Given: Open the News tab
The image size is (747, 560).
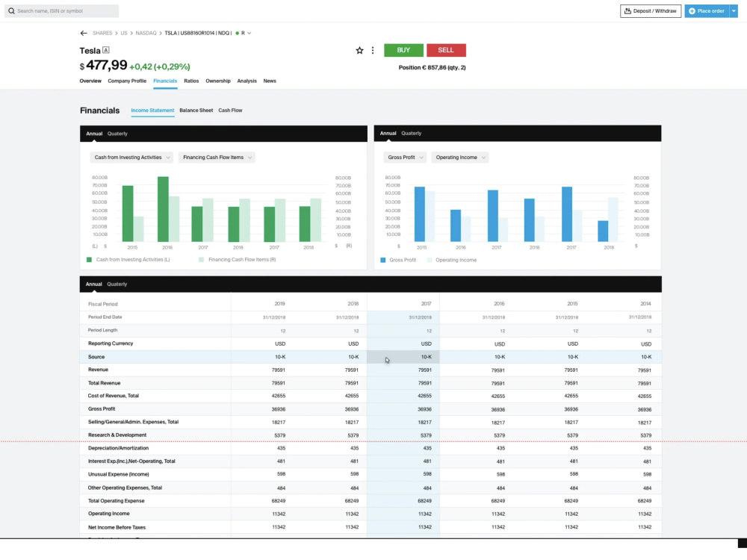Looking at the screenshot, I should coord(270,81).
